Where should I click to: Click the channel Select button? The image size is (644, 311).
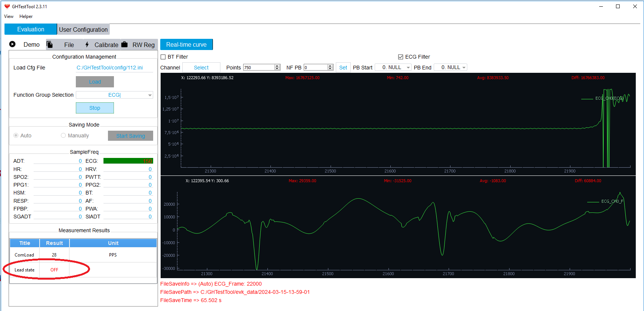(201, 68)
